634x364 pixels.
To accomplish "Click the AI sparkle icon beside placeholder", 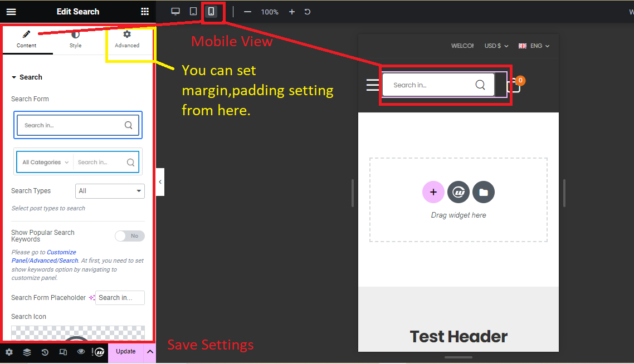I will click(92, 298).
